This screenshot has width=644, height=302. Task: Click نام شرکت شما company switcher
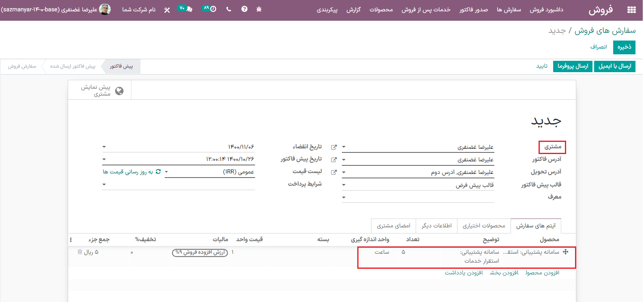pos(139,9)
